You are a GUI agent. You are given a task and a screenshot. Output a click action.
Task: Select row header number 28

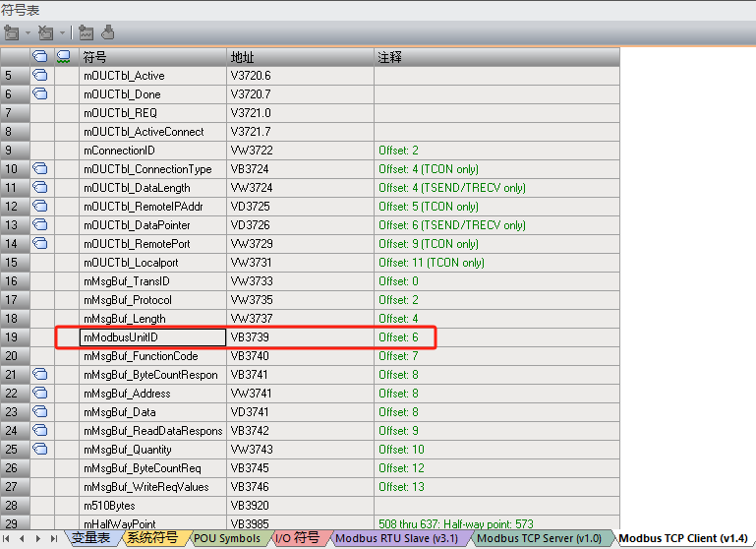pyautogui.click(x=15, y=505)
